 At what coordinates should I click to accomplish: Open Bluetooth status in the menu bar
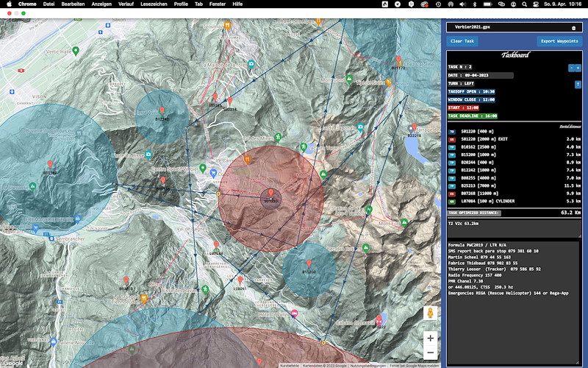click(474, 4)
